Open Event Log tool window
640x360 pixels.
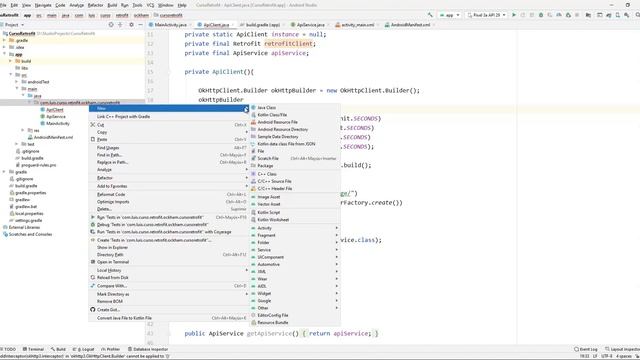(x=586, y=349)
